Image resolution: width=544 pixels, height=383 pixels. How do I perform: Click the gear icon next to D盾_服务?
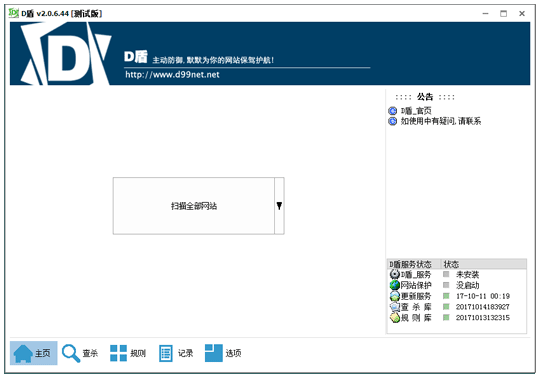tap(394, 274)
